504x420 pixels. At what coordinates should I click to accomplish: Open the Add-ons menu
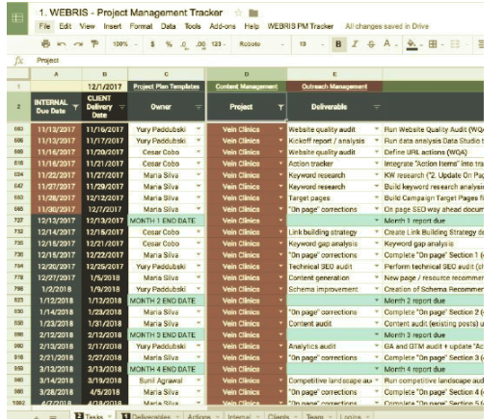[x=223, y=26]
